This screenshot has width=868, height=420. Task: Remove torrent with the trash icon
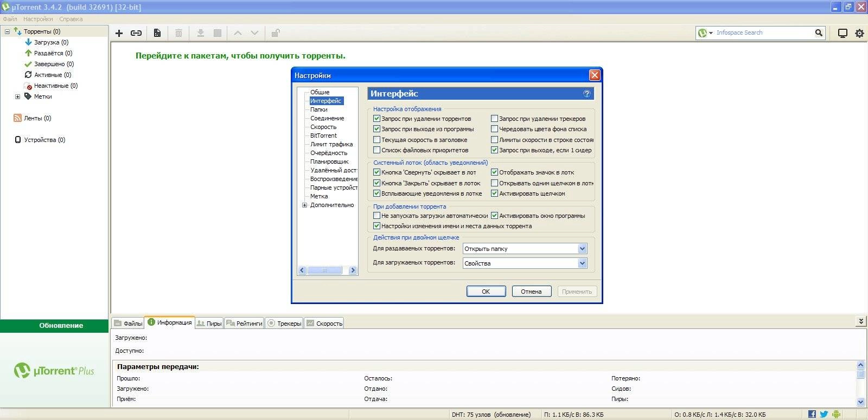point(178,33)
